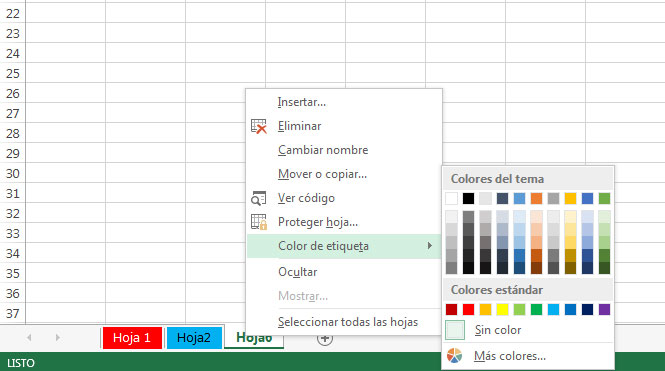This screenshot has width=665, height=371.
Task: Switch to the blue Hoja2 tab
Action: [194, 338]
